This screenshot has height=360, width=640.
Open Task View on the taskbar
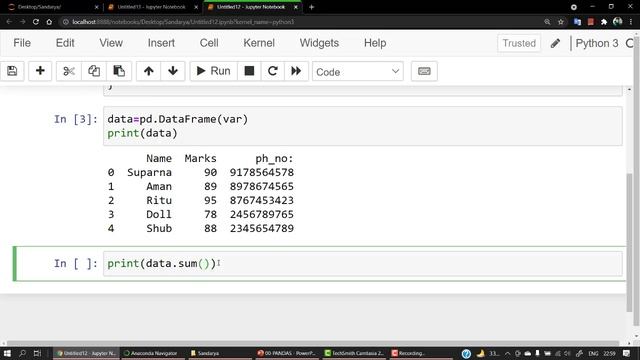[x=37, y=353]
